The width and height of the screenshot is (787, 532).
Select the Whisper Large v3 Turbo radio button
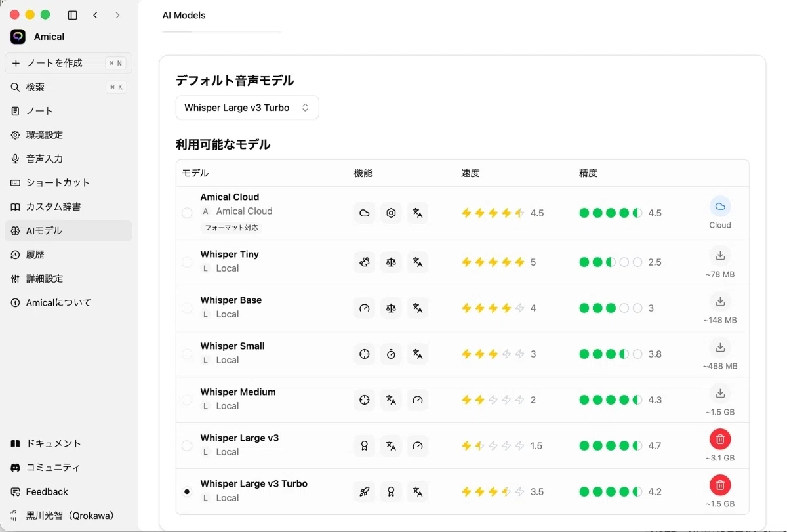[x=187, y=491]
